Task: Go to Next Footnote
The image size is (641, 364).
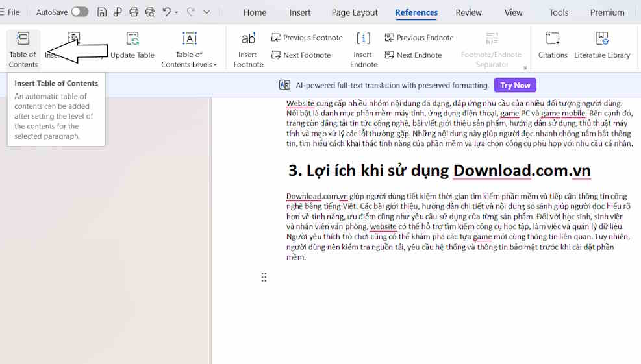Action: 301,55
